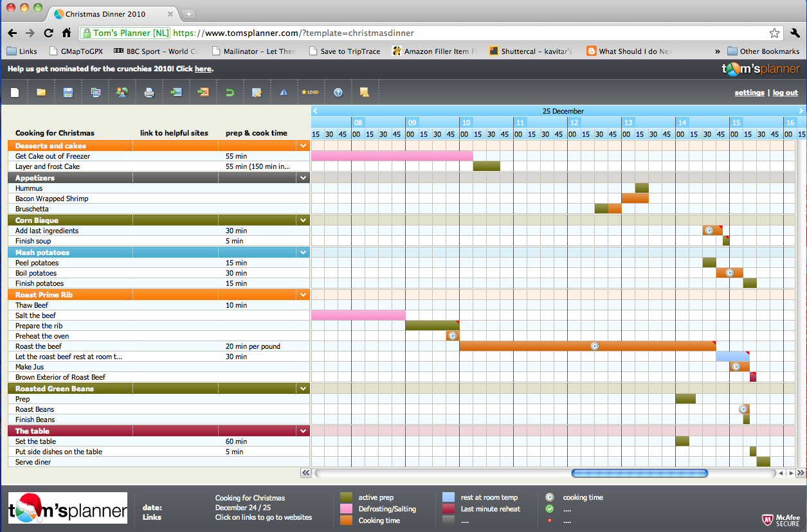Bookmark page with the star icon
The height and width of the screenshot is (532, 807).
pos(774,33)
